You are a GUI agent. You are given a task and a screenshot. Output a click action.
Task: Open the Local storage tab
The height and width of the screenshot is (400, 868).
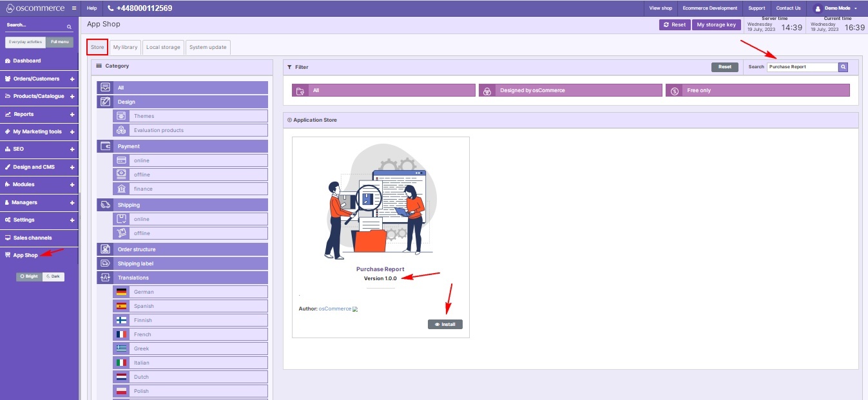[163, 47]
